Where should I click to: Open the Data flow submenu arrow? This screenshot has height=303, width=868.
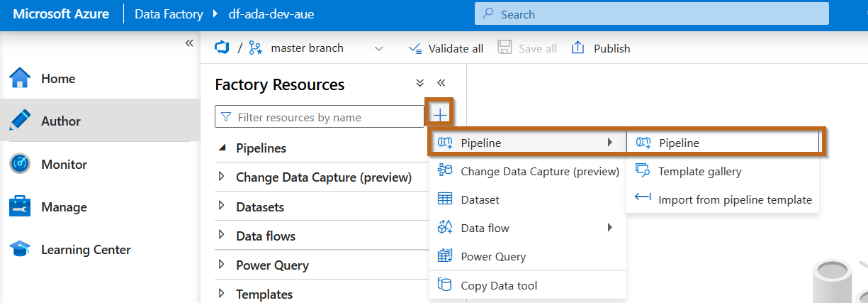[609, 228]
